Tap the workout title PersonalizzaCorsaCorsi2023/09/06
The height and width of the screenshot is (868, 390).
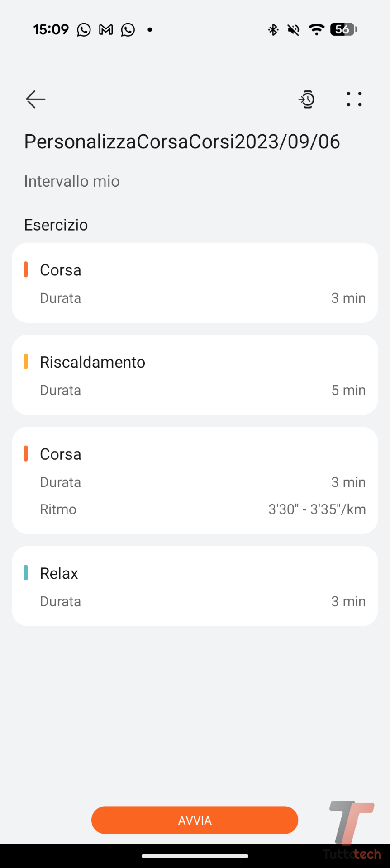(x=182, y=142)
